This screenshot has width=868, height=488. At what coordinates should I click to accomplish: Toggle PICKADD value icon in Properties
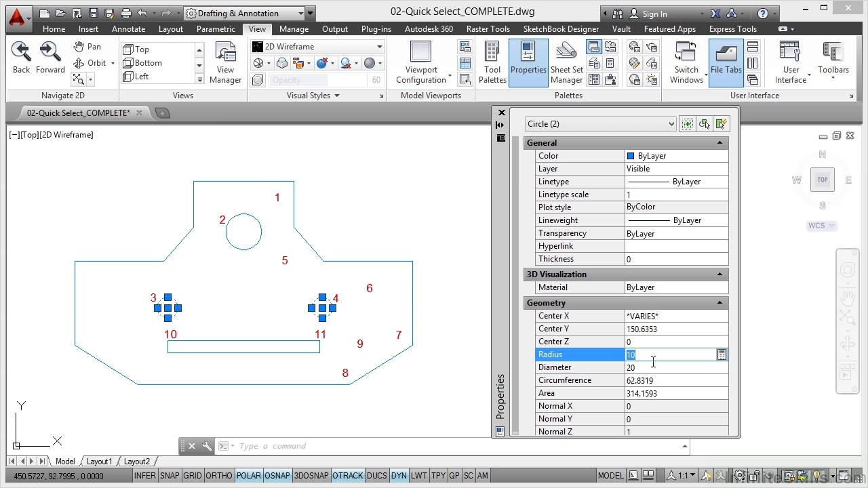[x=687, y=124]
